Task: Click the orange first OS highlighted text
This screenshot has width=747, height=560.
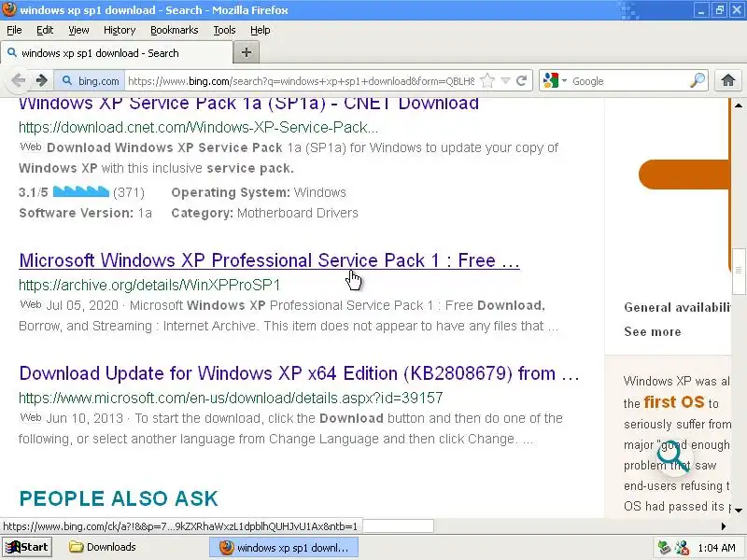Action: [x=673, y=402]
